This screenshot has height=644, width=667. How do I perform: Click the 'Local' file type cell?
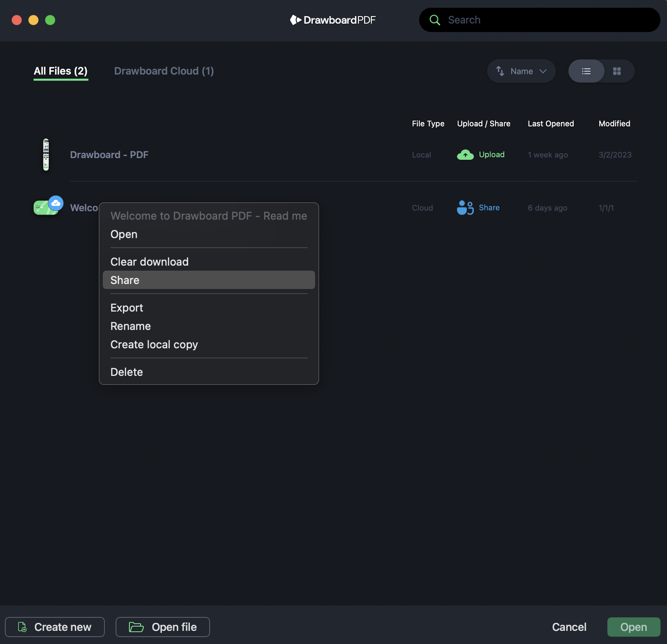pos(421,155)
